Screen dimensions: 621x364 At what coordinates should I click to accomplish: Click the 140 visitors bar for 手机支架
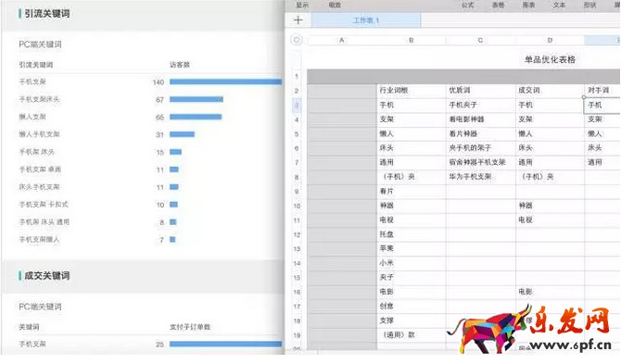pos(225,82)
